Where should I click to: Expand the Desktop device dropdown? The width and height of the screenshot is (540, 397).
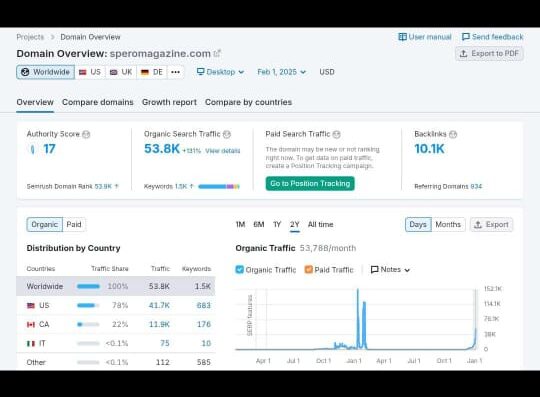220,72
